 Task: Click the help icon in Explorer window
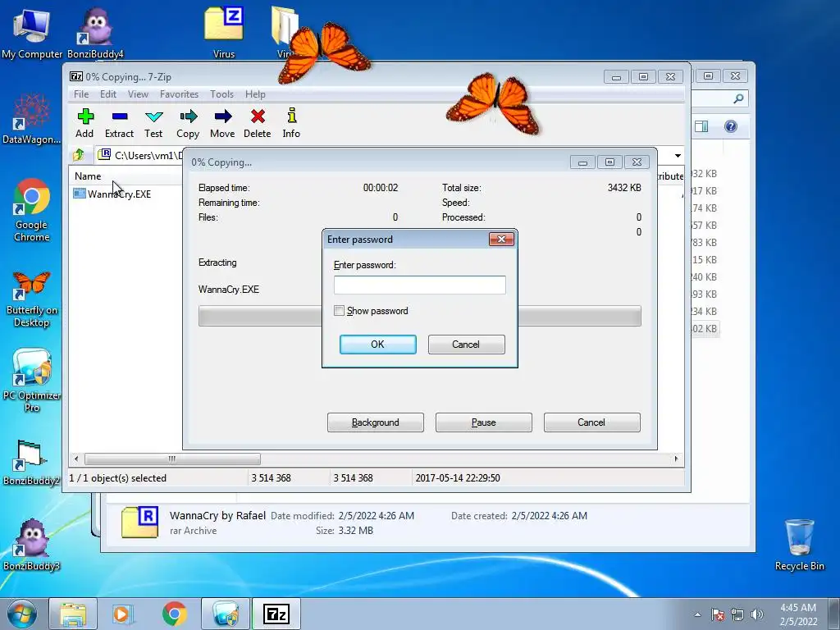731,126
